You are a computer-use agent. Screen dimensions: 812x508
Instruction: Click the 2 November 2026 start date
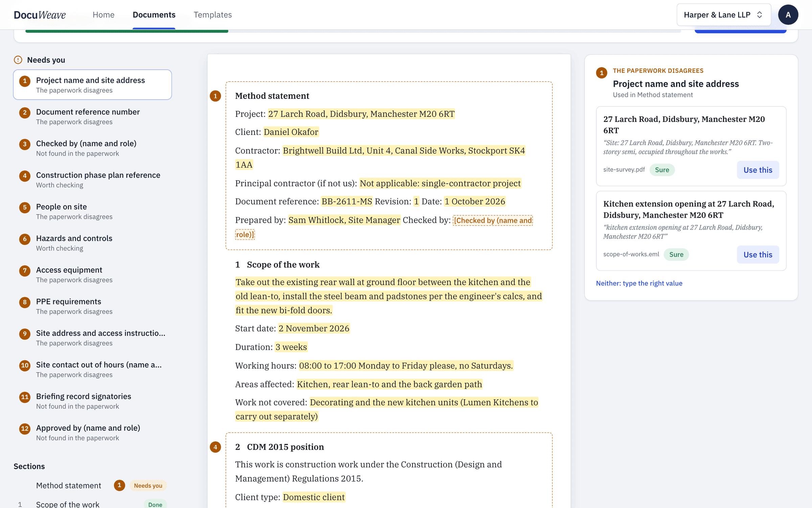pos(314,329)
